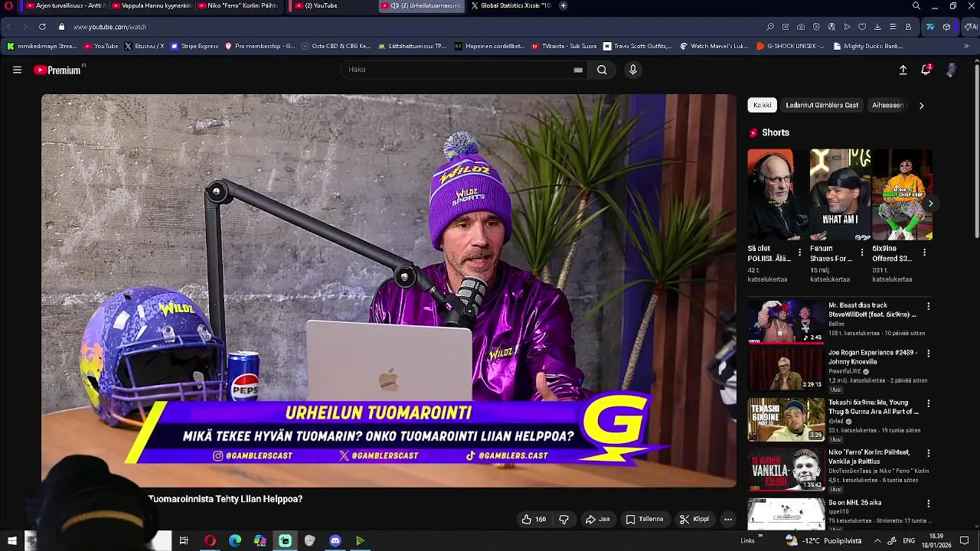Open the on-screen keyboard in the search box
This screenshot has height=551, width=980.
(x=578, y=70)
